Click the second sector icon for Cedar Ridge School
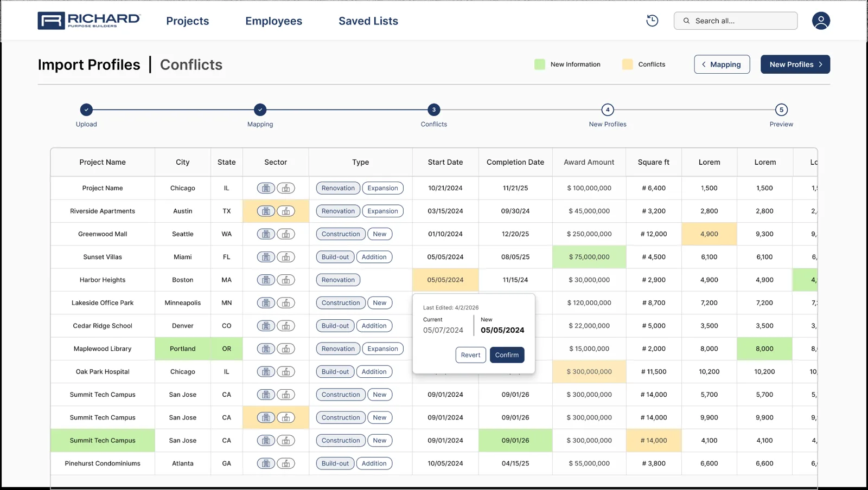The image size is (868, 490). (x=286, y=326)
